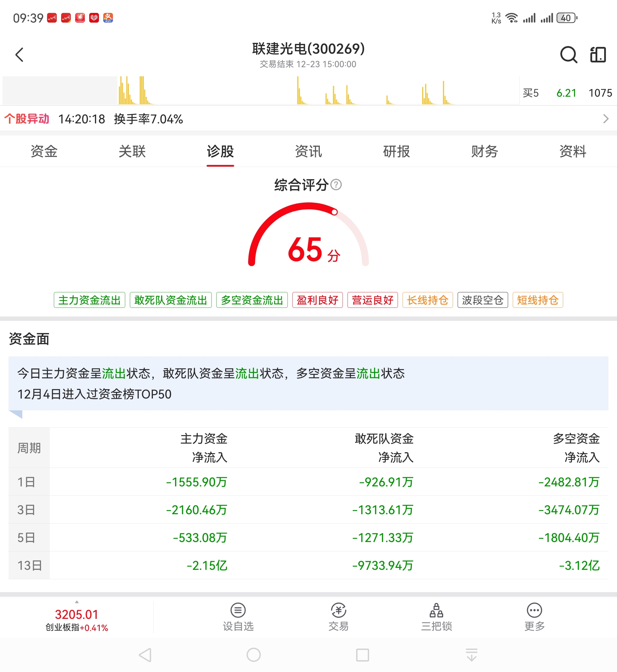Tap the layout switch icon beside search
This screenshot has width=617, height=672.
pyautogui.click(x=598, y=55)
